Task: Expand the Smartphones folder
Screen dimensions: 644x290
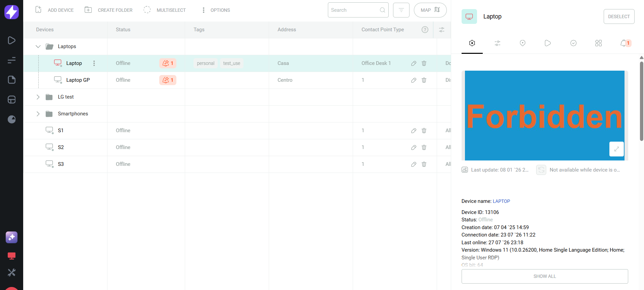Action: 38,114
